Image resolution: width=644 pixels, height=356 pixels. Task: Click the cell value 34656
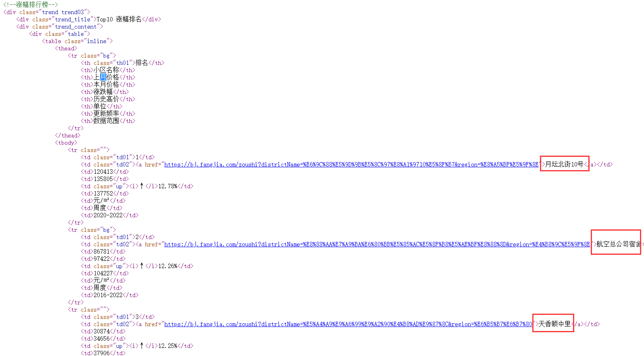coord(102,339)
